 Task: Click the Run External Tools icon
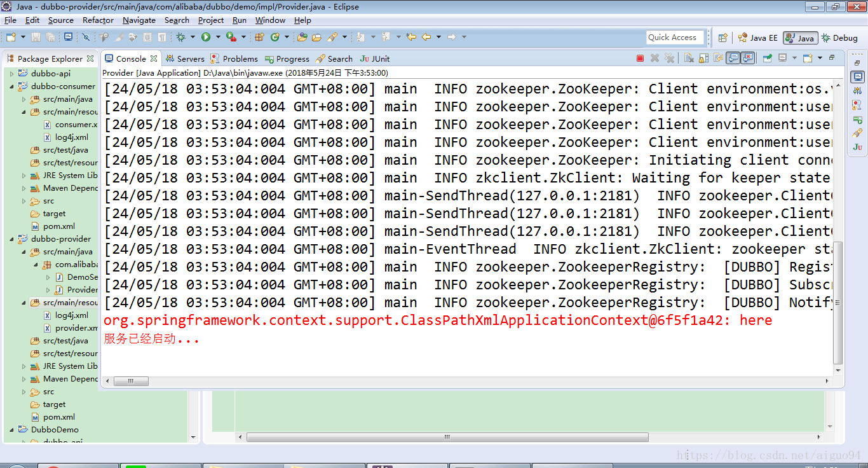(x=231, y=38)
